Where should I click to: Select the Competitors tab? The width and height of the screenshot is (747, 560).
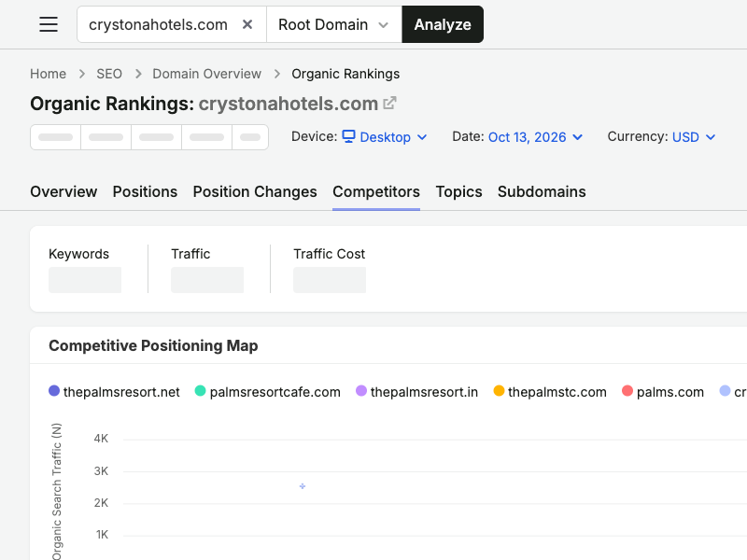(x=376, y=191)
